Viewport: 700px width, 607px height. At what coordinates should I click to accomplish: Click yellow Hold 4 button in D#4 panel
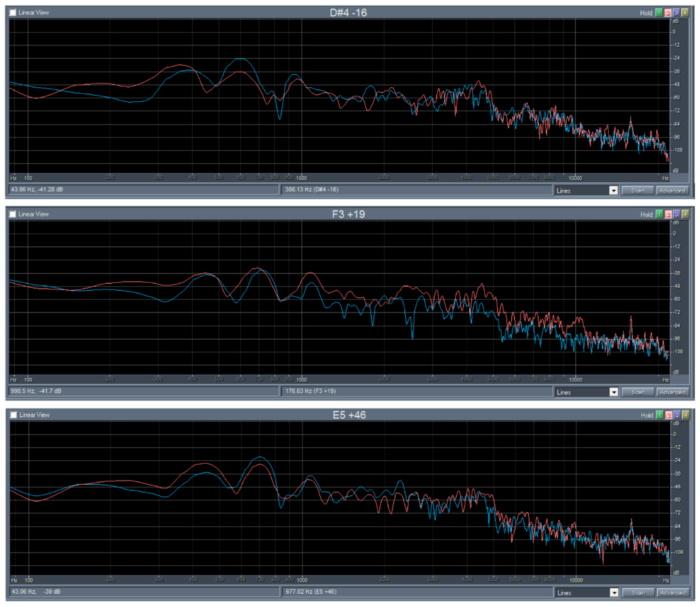685,12
